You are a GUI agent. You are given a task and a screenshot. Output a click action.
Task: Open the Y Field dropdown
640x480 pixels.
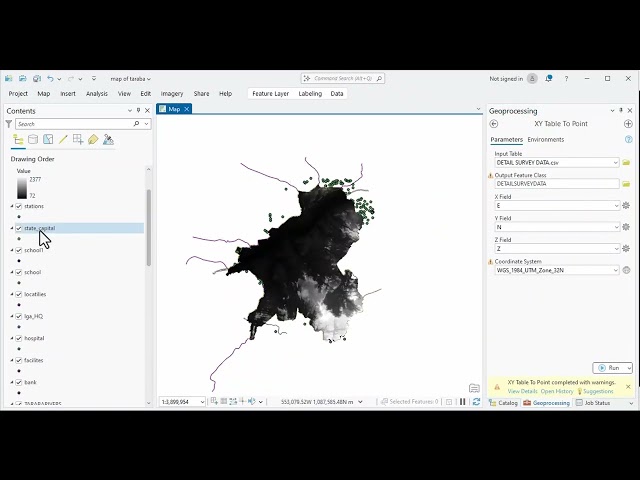pyautogui.click(x=616, y=227)
